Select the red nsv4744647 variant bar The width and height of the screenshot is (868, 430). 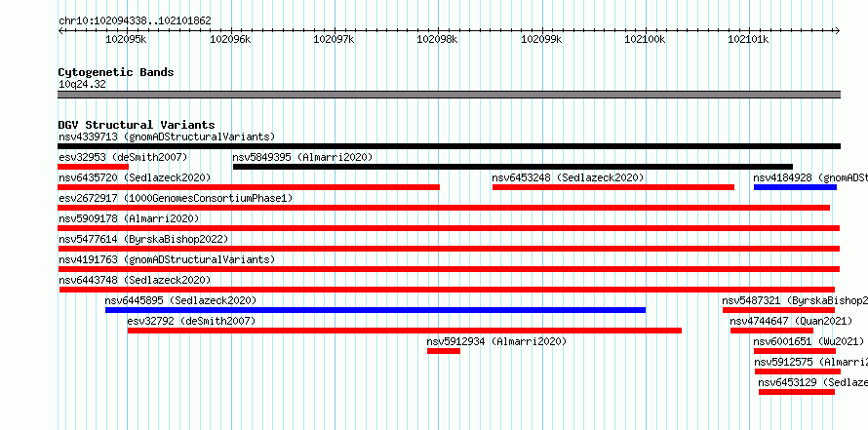pyautogui.click(x=771, y=331)
